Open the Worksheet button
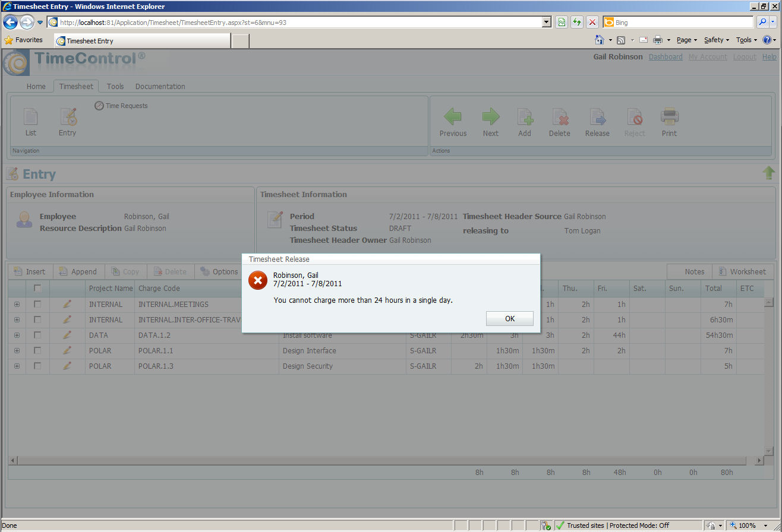The height and width of the screenshot is (532, 782). point(743,271)
